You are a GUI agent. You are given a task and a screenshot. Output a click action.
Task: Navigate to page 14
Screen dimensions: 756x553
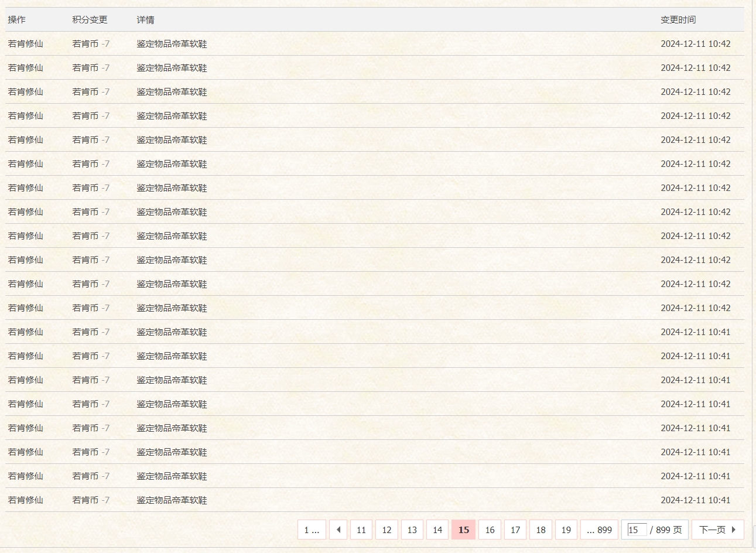coord(437,530)
